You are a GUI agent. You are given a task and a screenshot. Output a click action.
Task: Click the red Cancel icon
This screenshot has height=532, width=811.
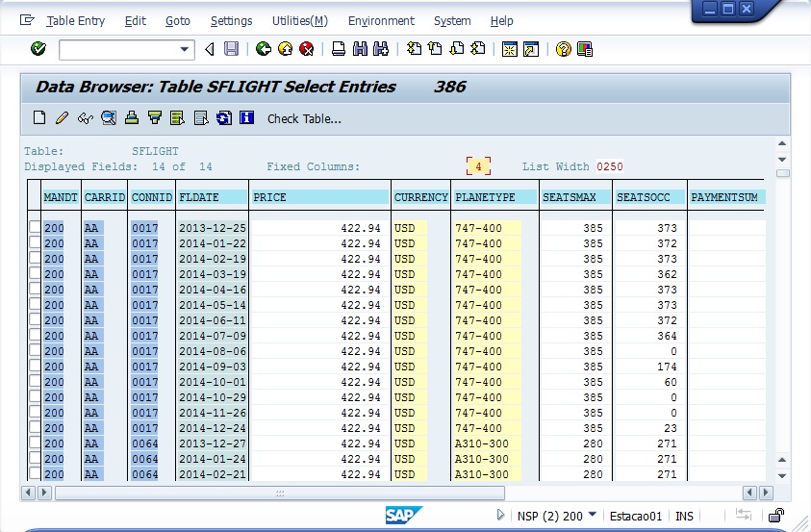(307, 49)
